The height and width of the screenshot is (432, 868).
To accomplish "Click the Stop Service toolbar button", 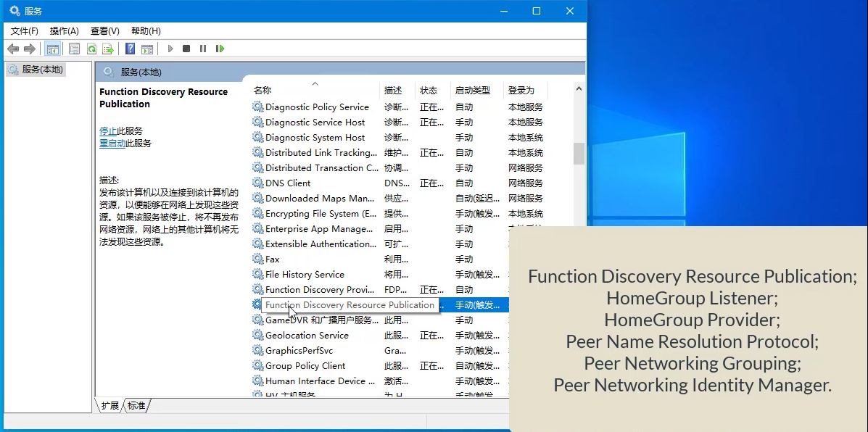I will 186,49.
